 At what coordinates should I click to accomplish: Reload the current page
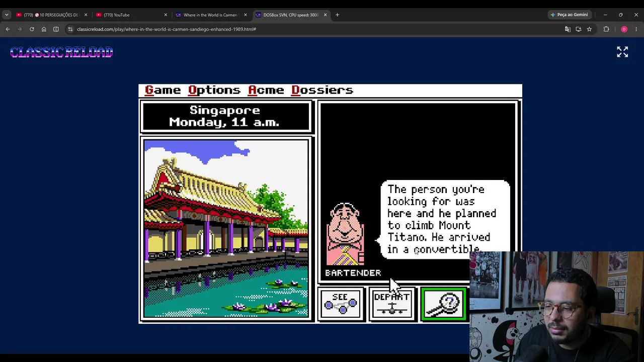(32, 29)
